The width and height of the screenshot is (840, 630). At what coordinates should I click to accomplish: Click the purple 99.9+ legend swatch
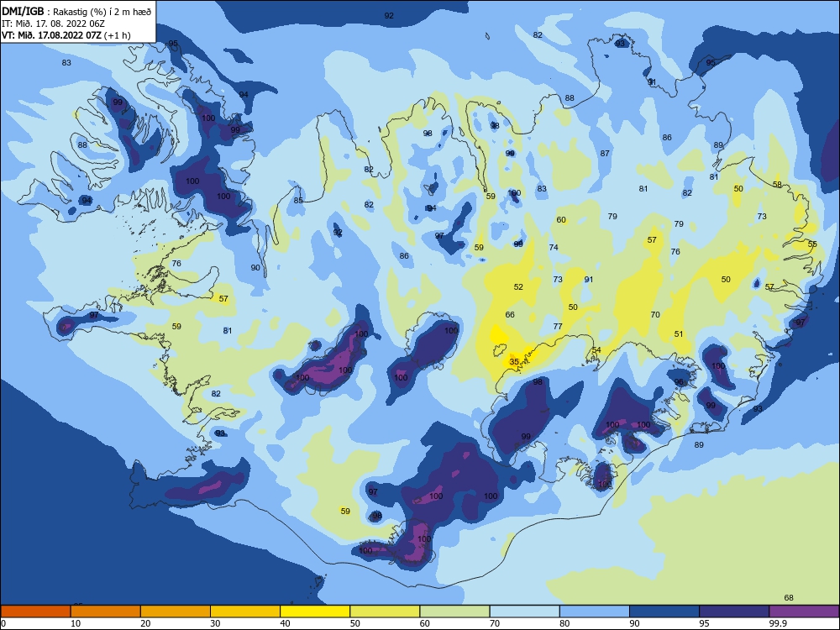point(804,612)
